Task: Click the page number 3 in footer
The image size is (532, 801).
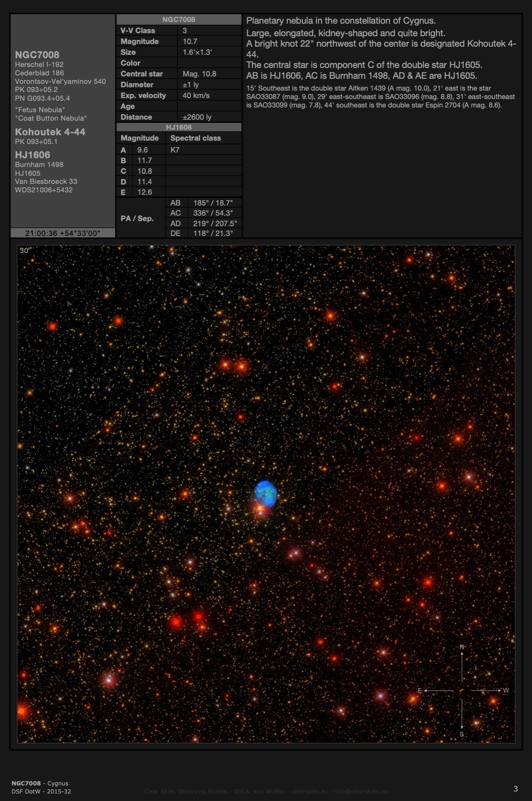Action: click(x=516, y=789)
